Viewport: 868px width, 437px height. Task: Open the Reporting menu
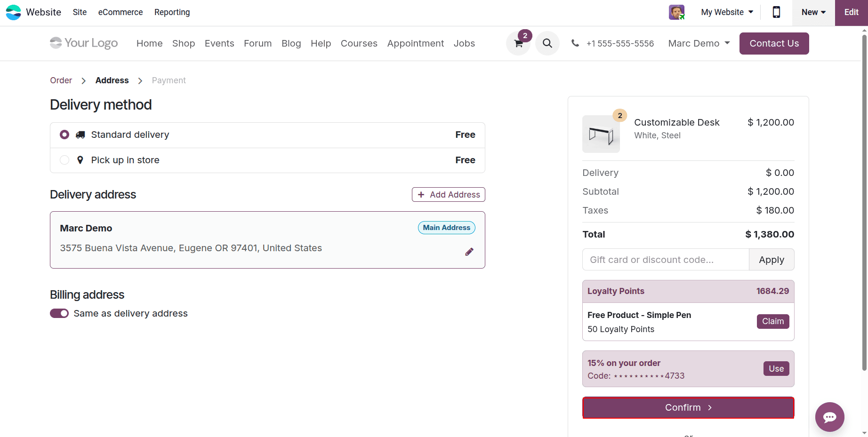(172, 12)
